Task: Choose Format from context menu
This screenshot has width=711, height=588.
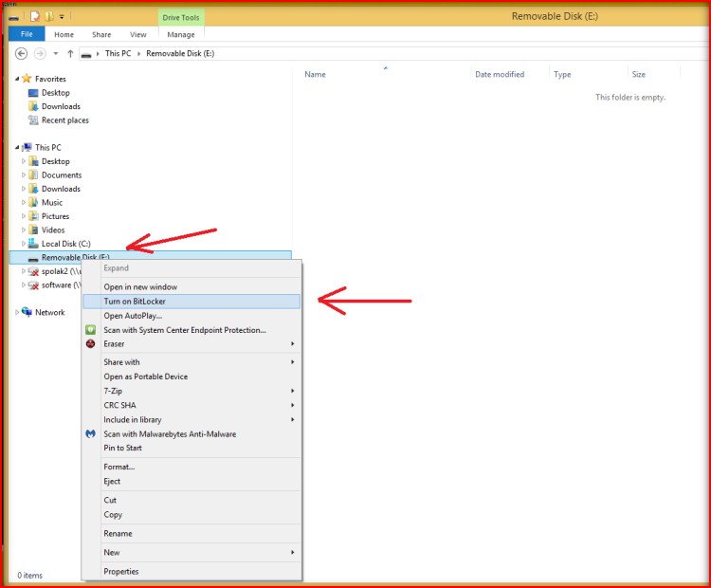Action: click(x=191, y=467)
